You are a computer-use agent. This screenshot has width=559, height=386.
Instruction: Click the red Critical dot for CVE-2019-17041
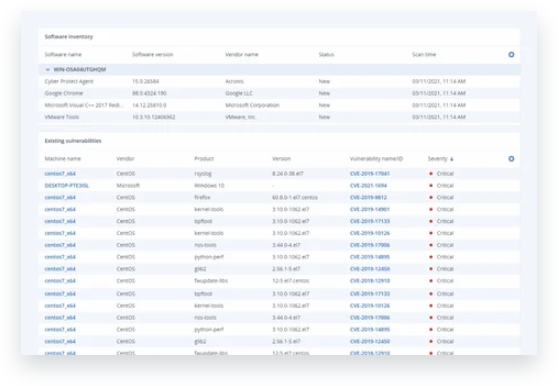point(431,174)
